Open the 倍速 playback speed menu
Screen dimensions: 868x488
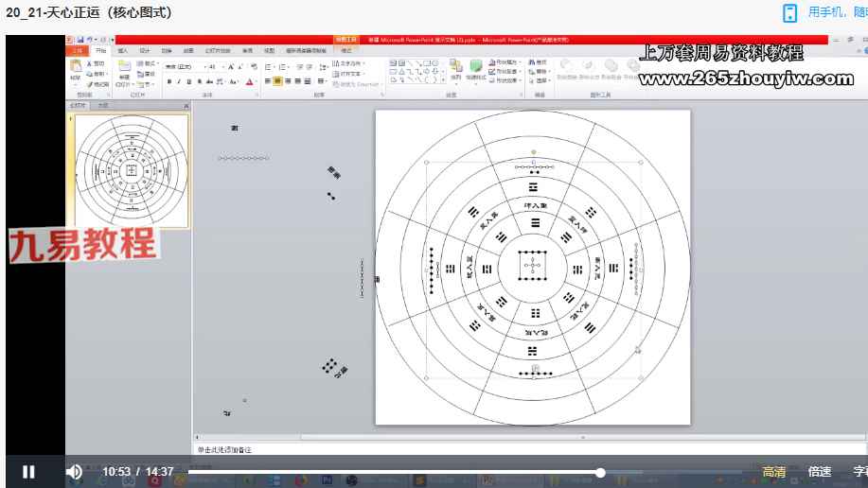pyautogui.click(x=820, y=472)
